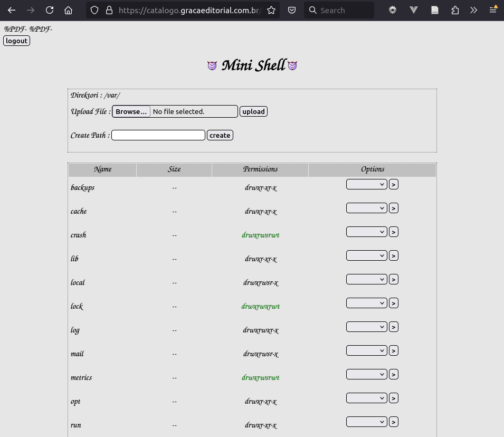Click the Save to Pocket icon
504x437 pixels.
point(291,10)
